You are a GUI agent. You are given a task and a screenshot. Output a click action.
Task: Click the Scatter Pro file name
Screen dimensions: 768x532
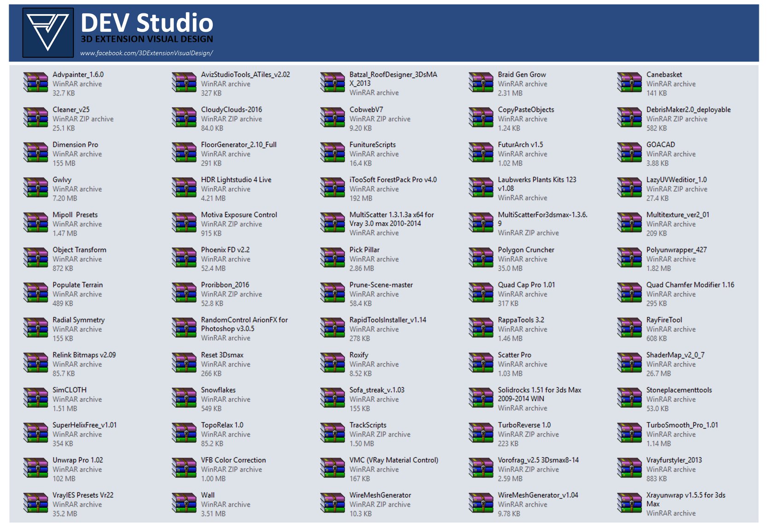pyautogui.click(x=514, y=355)
